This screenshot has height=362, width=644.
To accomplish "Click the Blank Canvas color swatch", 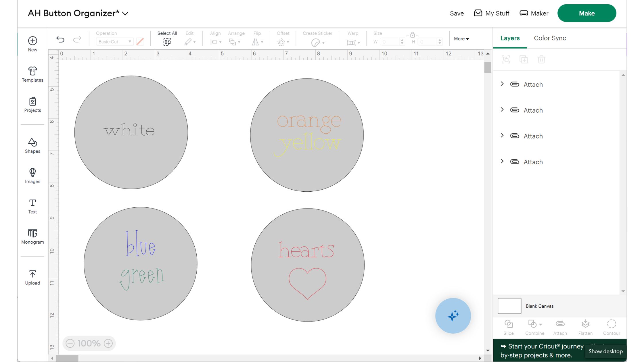I will coord(509,306).
